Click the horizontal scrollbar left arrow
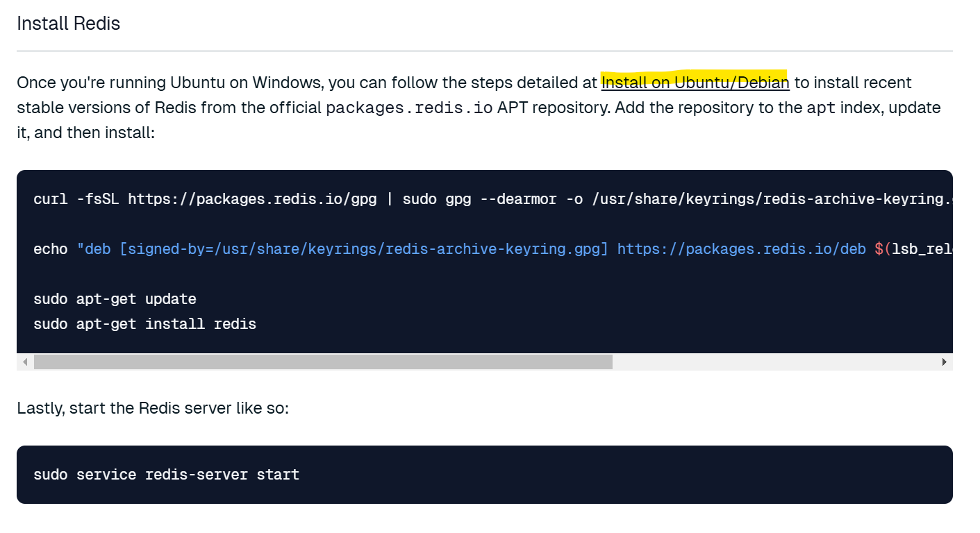This screenshot has width=980, height=533. point(25,362)
